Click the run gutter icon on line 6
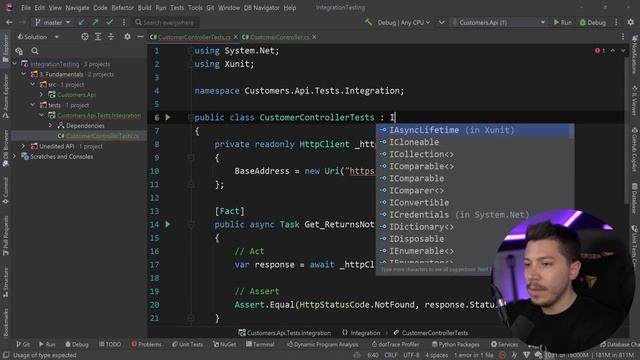Screen dimensions: 640x360 pos(168,118)
